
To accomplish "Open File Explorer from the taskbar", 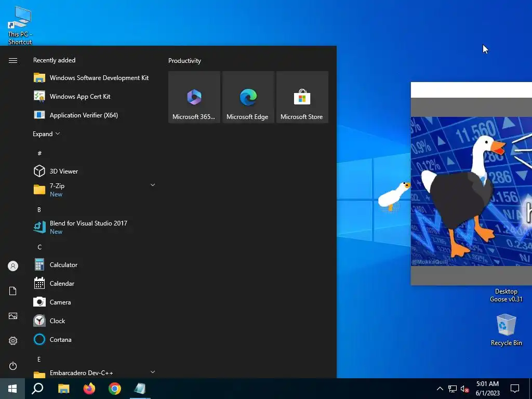I will [63, 389].
